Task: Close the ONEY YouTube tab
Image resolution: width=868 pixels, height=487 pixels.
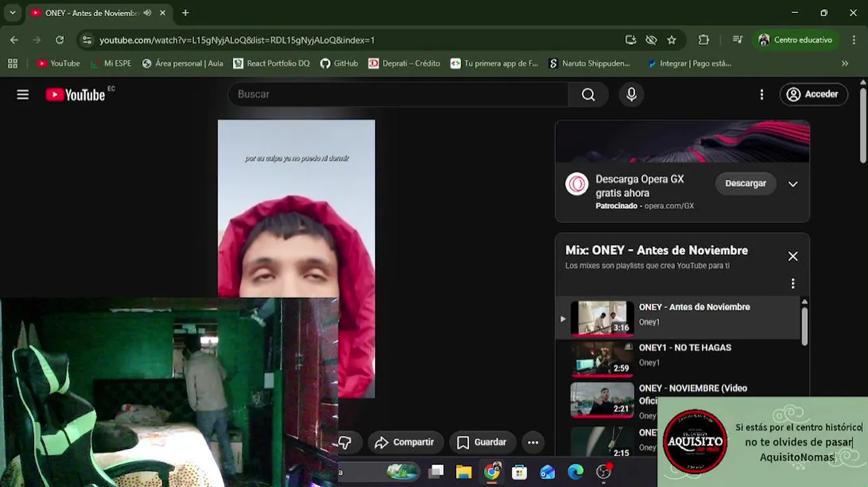Action: (x=162, y=13)
